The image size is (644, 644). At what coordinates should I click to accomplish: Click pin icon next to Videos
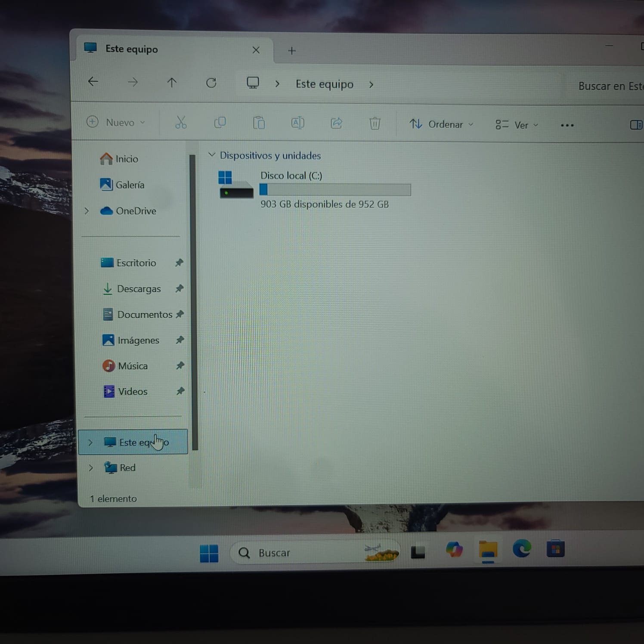[180, 391]
